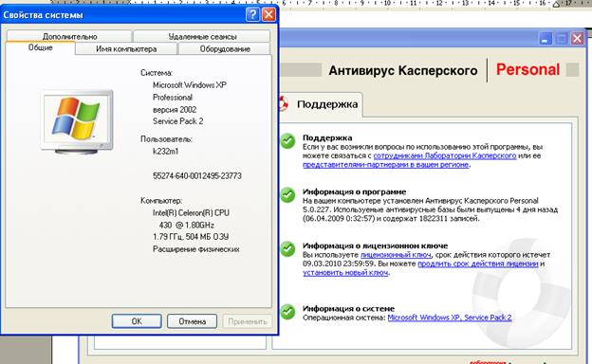Screen dimensions: 592x364
Task: Open the сотрудниками Лаборатории Касперского link
Action: pyautogui.click(x=445, y=155)
